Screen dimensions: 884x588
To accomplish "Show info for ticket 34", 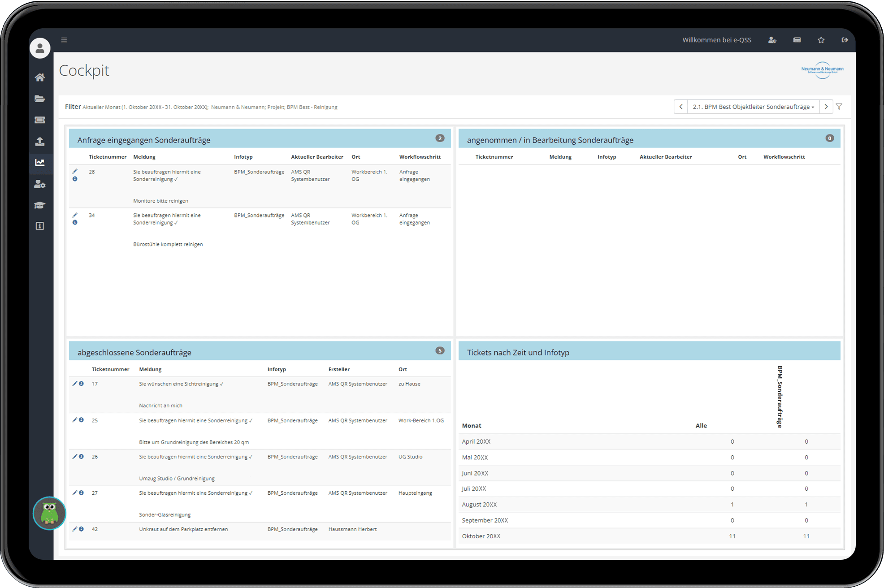I will click(75, 223).
